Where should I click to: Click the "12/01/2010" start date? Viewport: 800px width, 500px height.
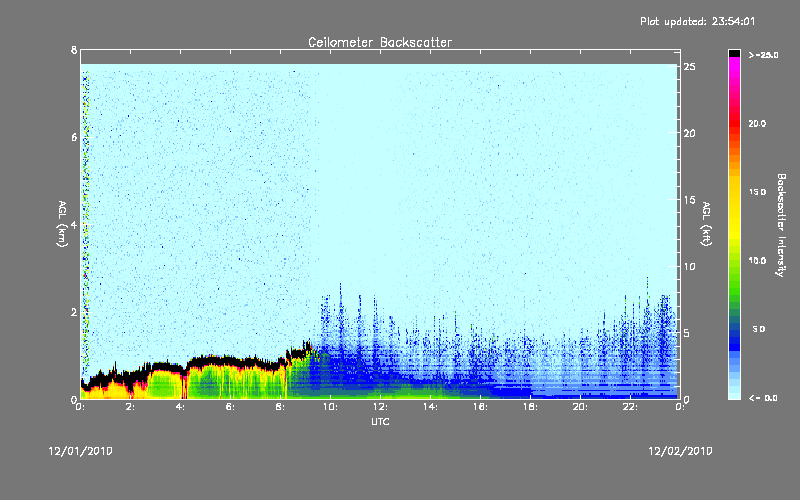tap(80, 451)
